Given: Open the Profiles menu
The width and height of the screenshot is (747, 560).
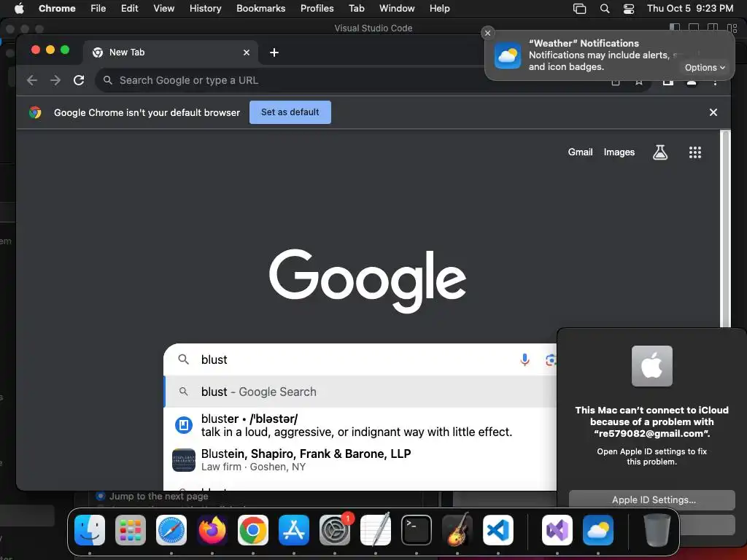Looking at the screenshot, I should (317, 8).
